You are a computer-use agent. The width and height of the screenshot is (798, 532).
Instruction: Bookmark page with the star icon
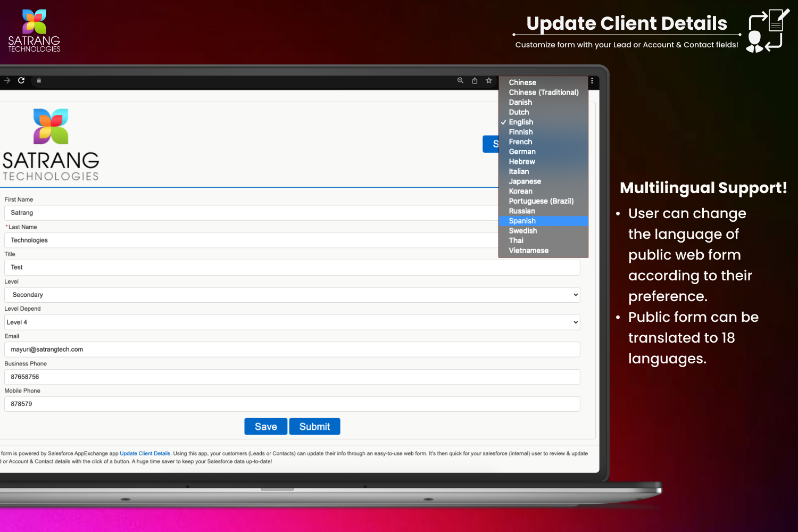(x=489, y=80)
